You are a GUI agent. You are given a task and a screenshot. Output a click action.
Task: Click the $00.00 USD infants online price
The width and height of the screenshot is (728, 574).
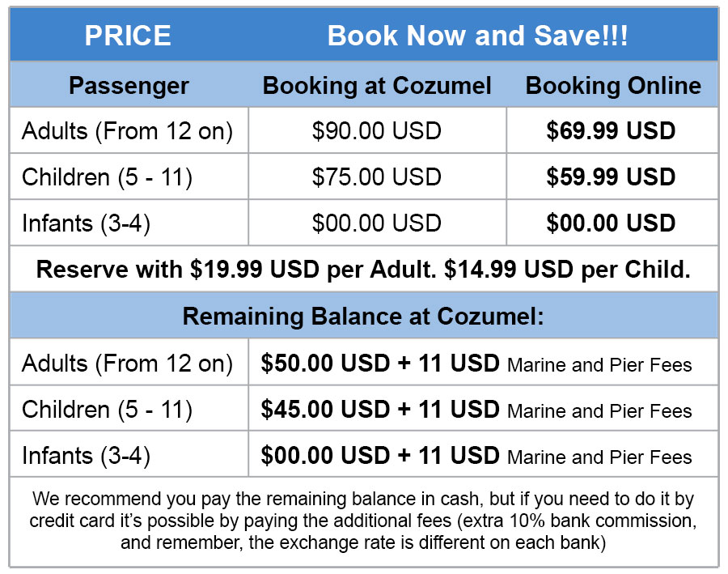611,223
